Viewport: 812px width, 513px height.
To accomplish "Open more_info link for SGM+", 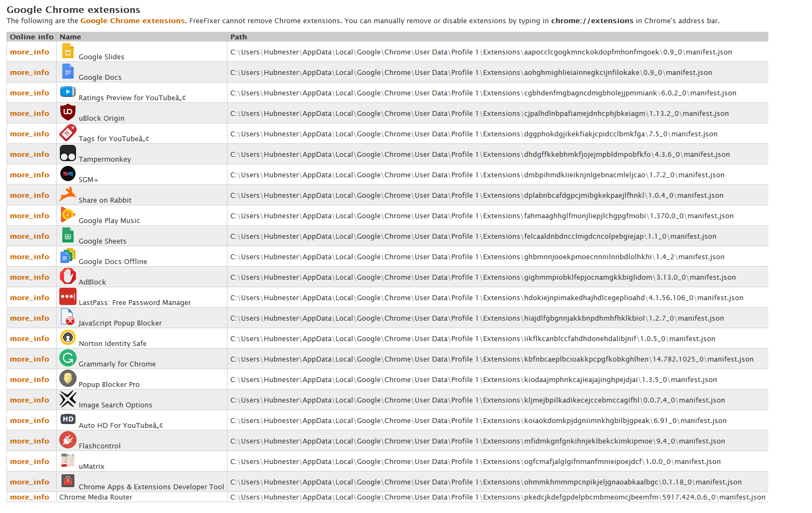I will click(x=30, y=175).
